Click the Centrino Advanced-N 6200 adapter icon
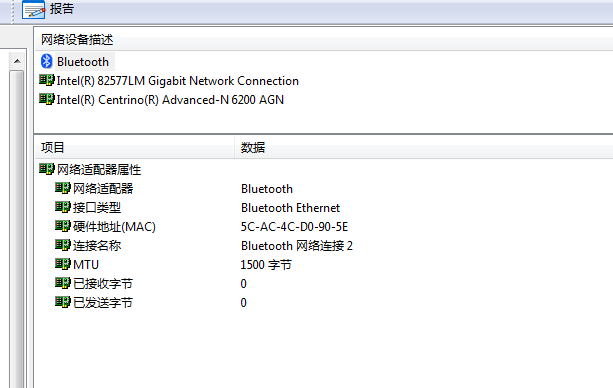 (x=47, y=99)
